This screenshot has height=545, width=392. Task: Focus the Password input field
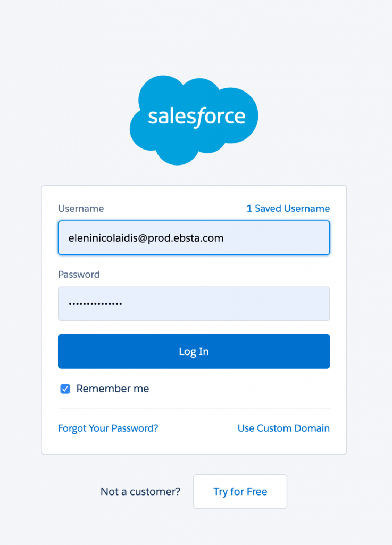[194, 304]
